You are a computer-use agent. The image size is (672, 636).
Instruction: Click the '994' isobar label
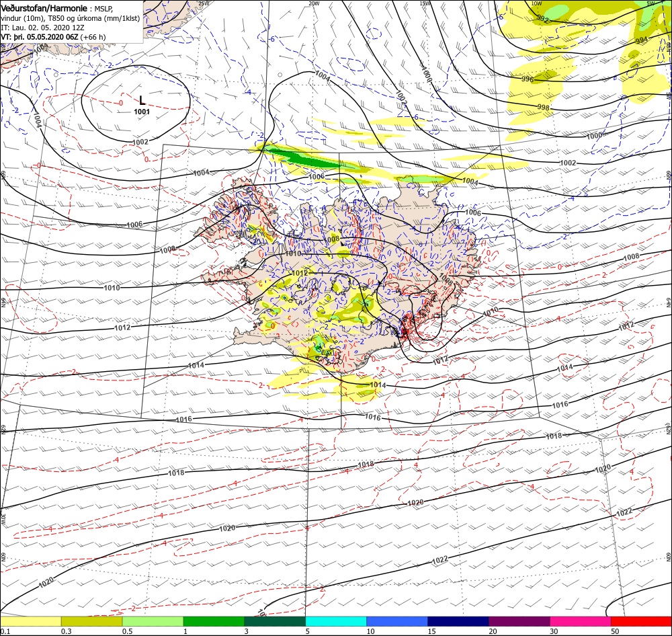click(x=642, y=40)
